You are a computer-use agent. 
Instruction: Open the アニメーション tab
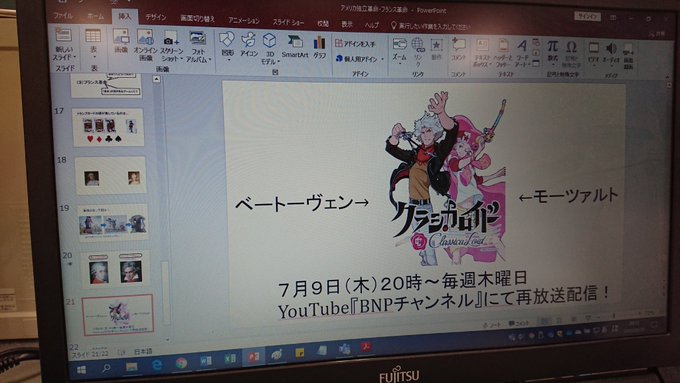(244, 20)
